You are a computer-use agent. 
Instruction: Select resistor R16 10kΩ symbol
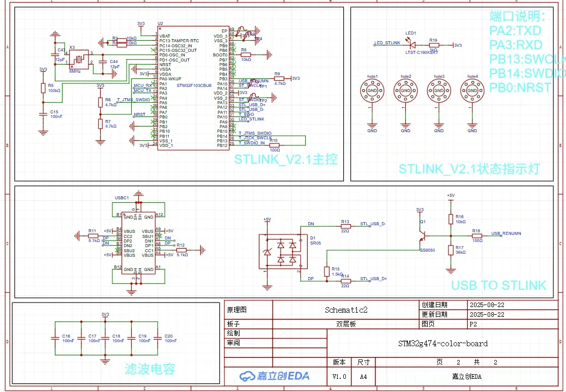(451, 219)
